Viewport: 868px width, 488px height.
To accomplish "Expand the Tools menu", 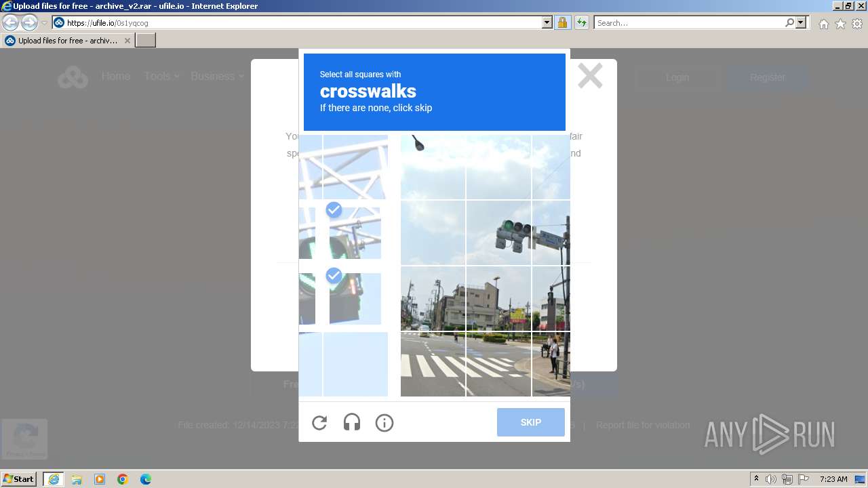I will pyautogui.click(x=161, y=77).
